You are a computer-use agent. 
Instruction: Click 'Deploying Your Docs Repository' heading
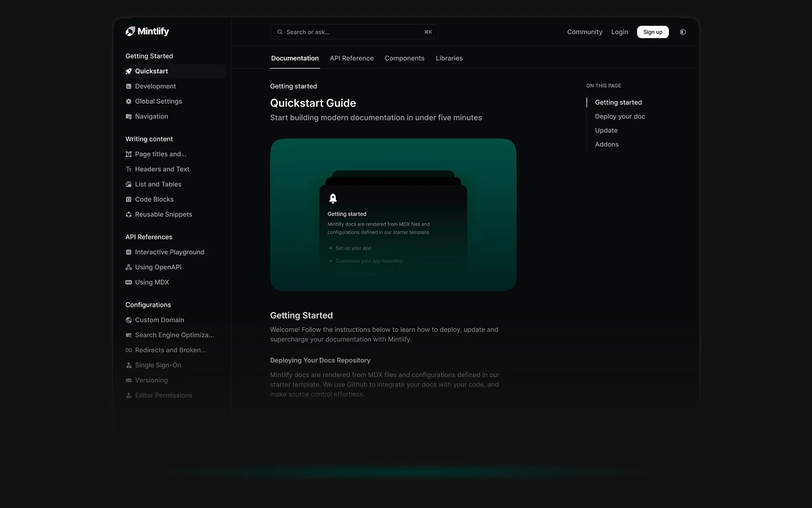click(x=320, y=360)
